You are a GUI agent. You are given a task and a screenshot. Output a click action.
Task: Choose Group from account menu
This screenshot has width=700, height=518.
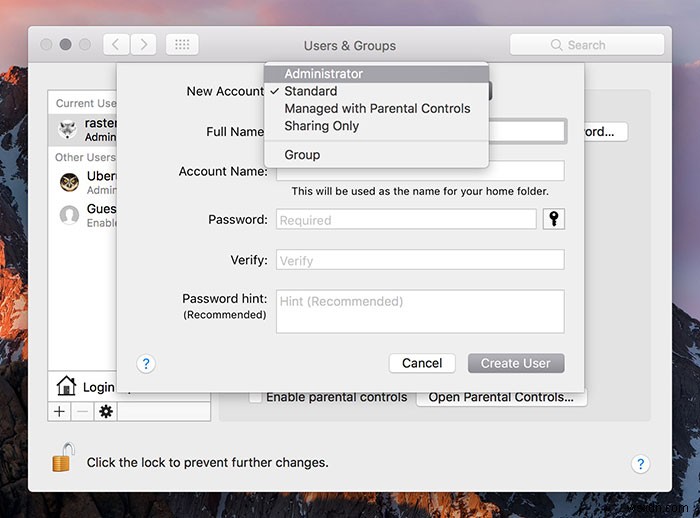pyautogui.click(x=376, y=155)
